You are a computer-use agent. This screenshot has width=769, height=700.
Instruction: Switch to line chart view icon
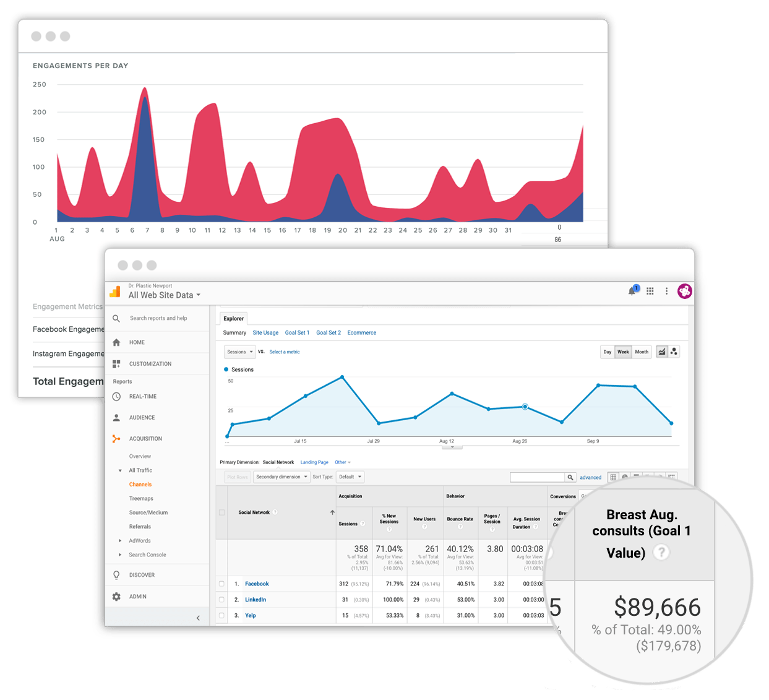point(662,352)
